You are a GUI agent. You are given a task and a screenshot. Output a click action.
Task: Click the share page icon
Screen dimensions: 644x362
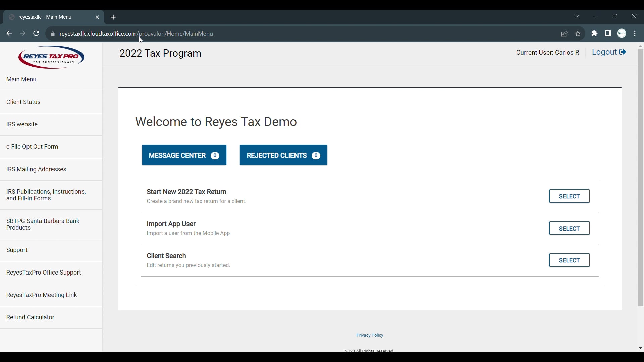(565, 34)
